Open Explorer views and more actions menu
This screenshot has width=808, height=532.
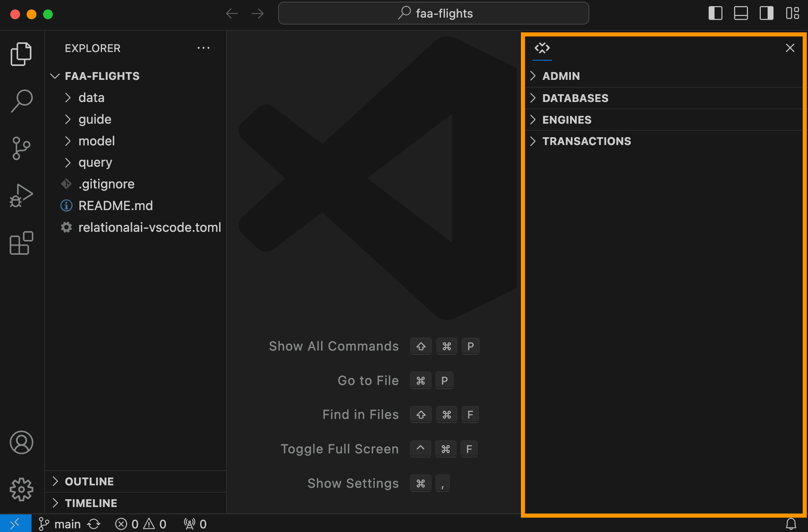(203, 48)
